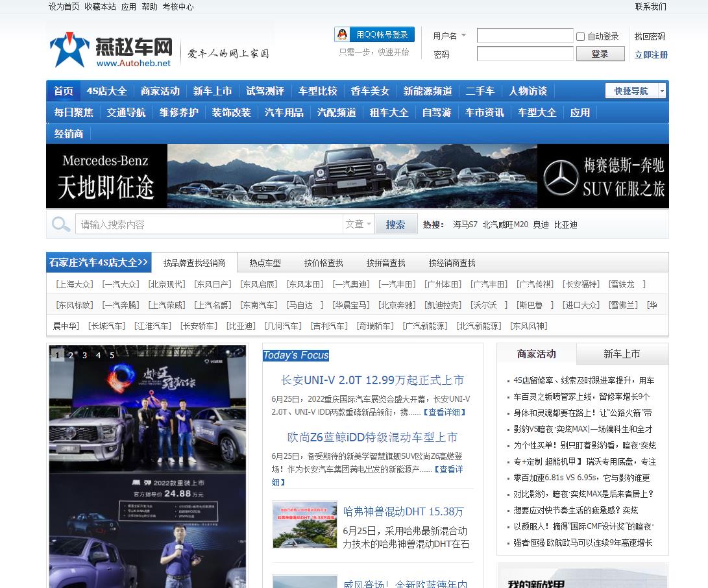Viewport: 708px width, 588px height.
Task: Switch to 按经销商查找 tab
Action: [452, 263]
